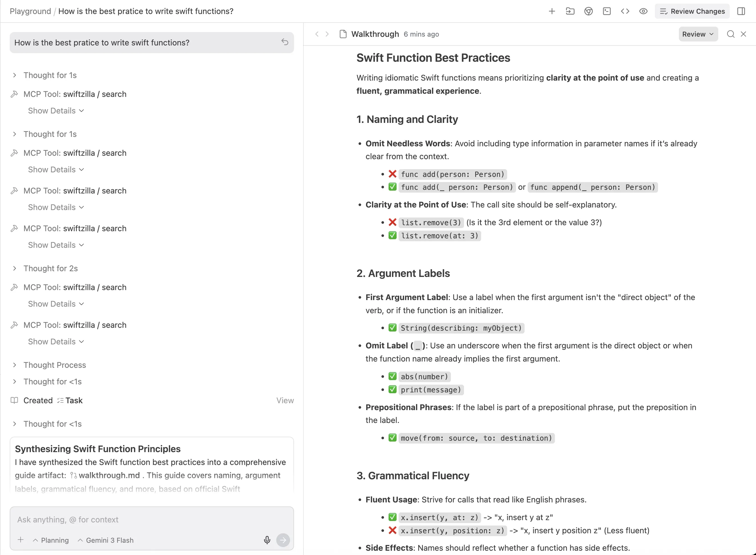Go to the Playground breadcrumb

click(30, 11)
